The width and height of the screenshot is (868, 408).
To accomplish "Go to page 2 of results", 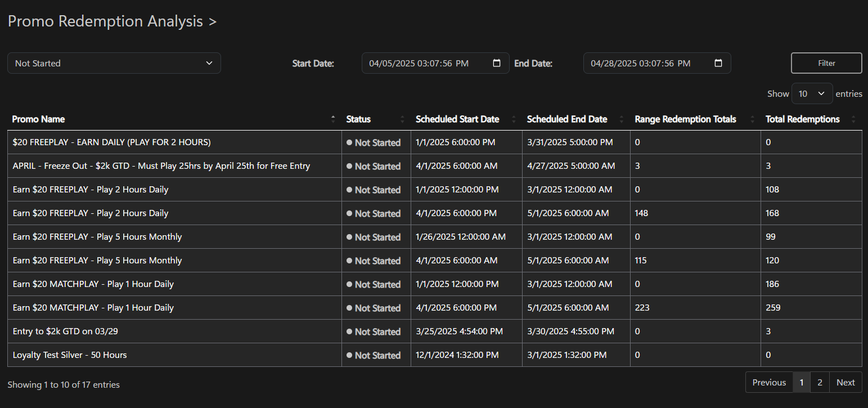I will pyautogui.click(x=820, y=382).
